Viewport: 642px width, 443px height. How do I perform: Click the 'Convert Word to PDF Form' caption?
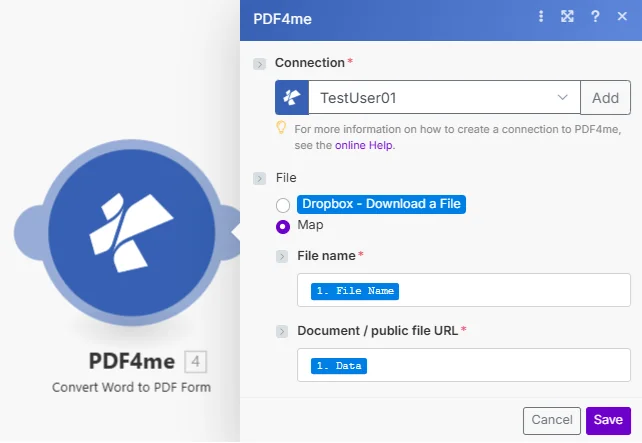[x=131, y=387]
